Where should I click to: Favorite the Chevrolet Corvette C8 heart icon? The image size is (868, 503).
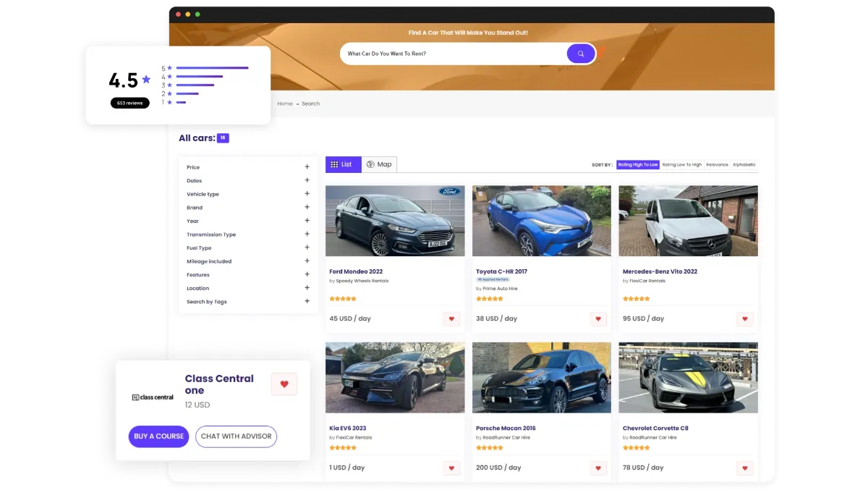tap(745, 468)
